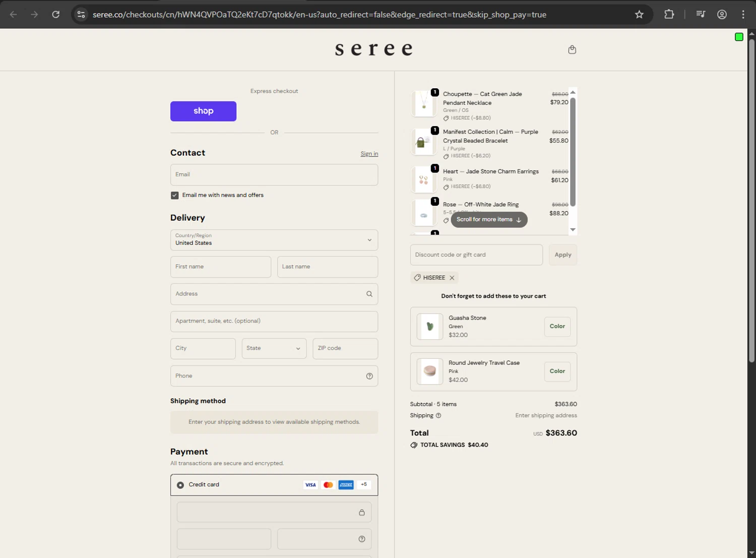Open the Country/Region dropdown

pos(274,240)
